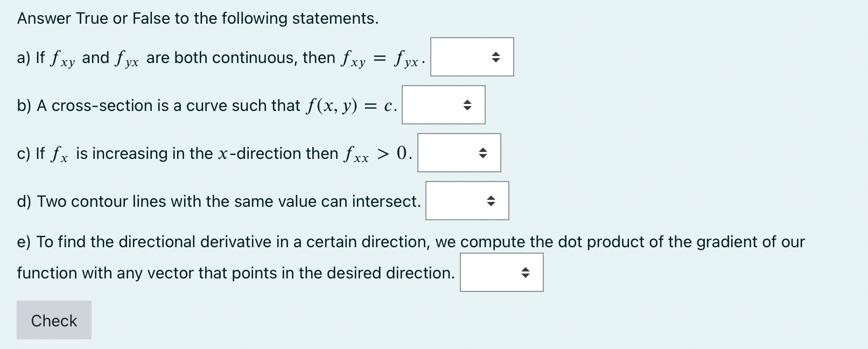
Task: Select the directional derivative statement answer box
Action: [501, 272]
